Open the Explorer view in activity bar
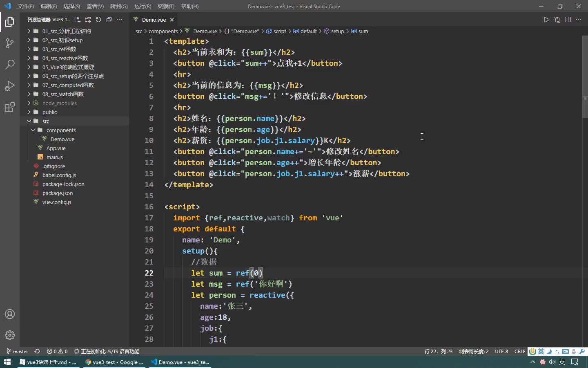The width and height of the screenshot is (588, 368). (10, 22)
